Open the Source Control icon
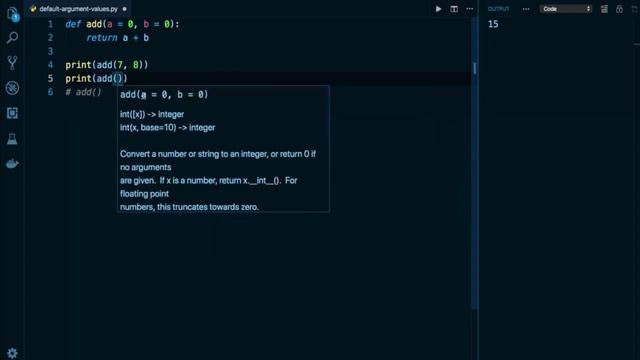640x360 pixels. pyautogui.click(x=12, y=63)
